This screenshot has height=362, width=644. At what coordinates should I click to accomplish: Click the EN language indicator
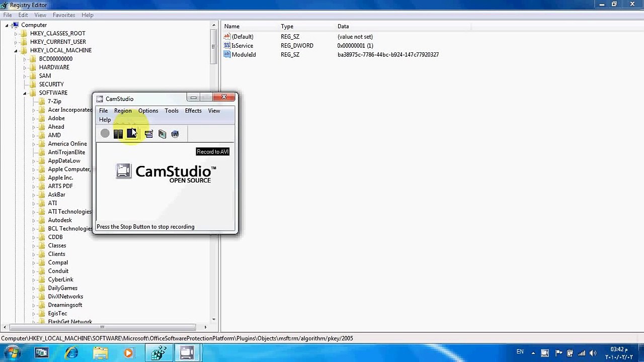[520, 352]
